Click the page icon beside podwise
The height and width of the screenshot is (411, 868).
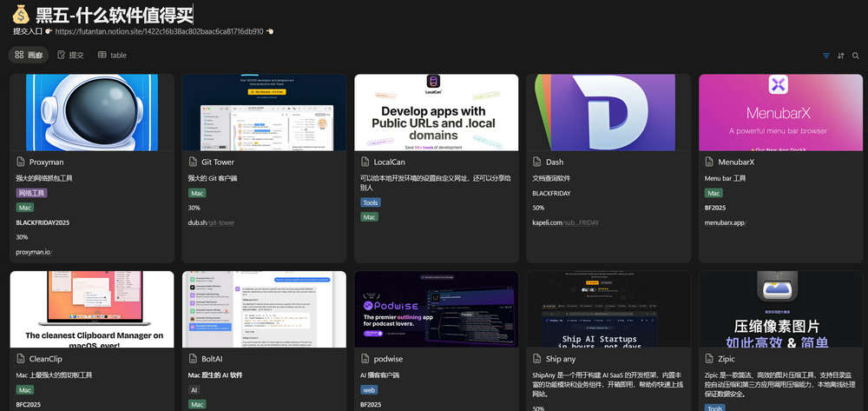(x=365, y=358)
